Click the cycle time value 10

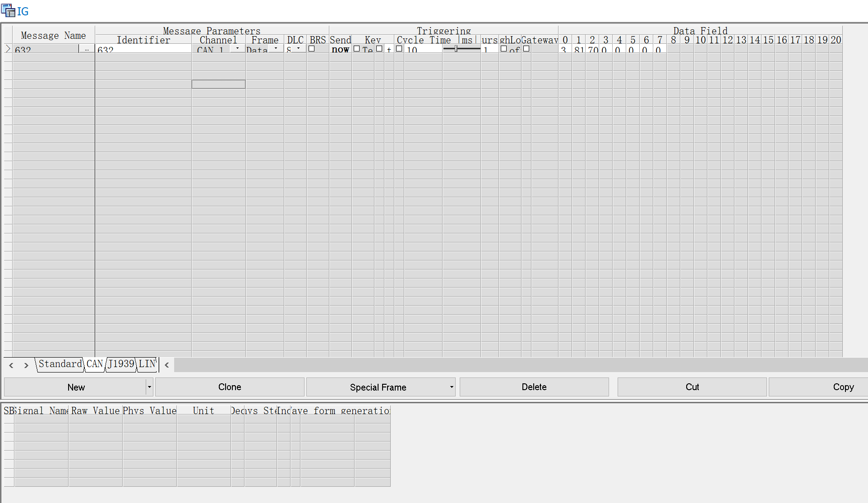coord(423,49)
